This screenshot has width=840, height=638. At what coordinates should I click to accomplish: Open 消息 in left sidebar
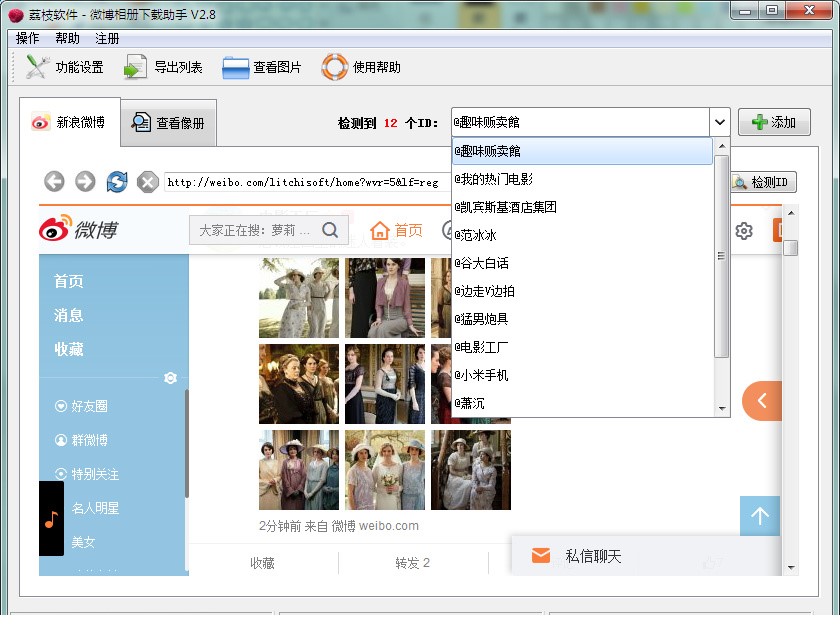click(69, 315)
